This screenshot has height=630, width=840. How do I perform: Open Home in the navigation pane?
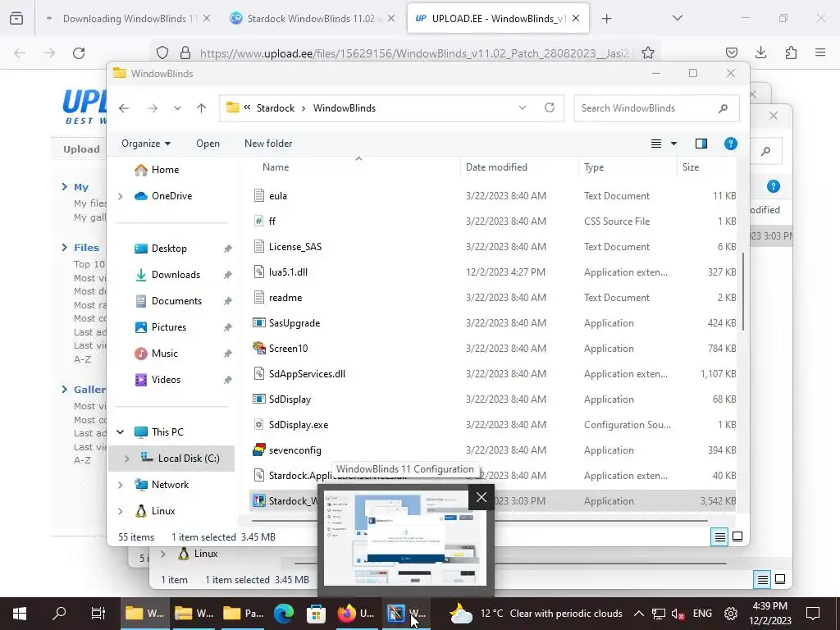coord(165,170)
